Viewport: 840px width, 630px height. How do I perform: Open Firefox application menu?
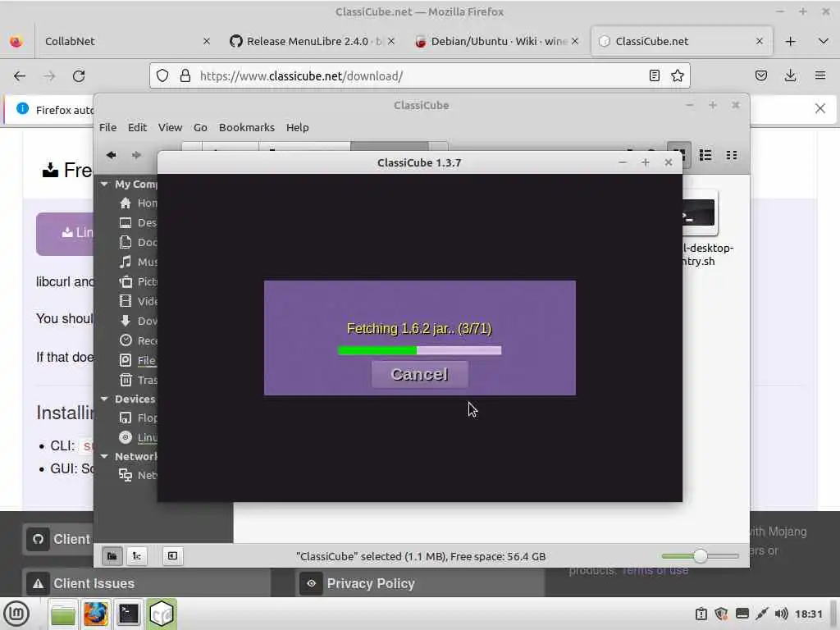[820, 76]
